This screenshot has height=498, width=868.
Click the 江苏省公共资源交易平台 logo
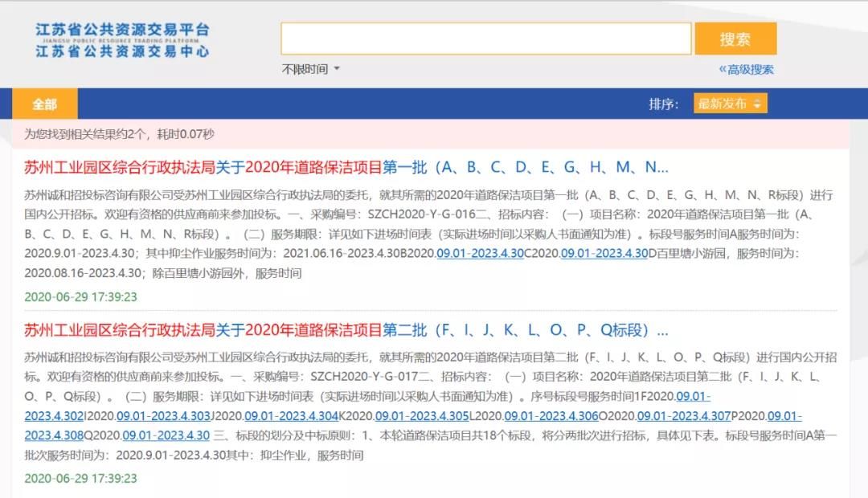[x=121, y=40]
